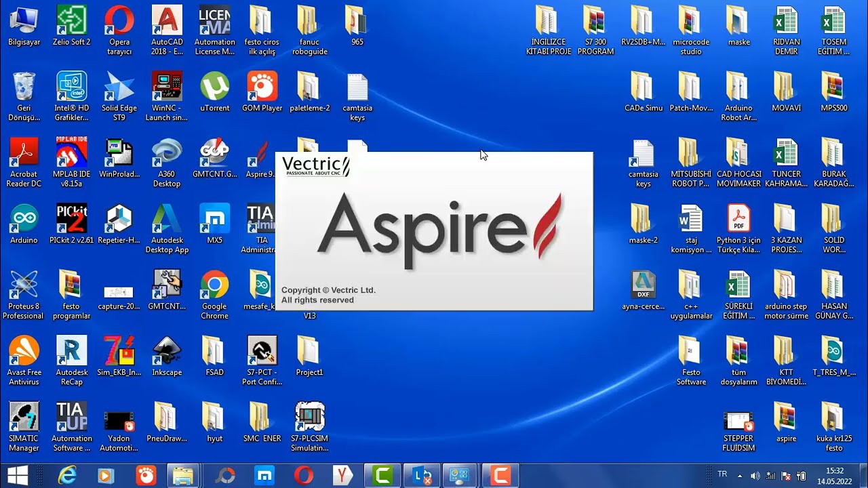Select the Sim_EKB_Install desktop icon
This screenshot has height=488, width=868.
click(x=119, y=357)
